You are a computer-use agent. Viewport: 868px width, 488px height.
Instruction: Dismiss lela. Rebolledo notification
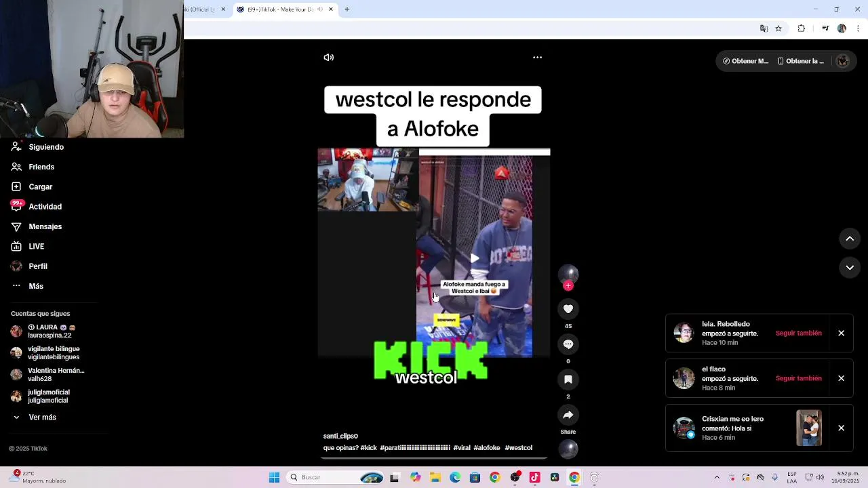[x=841, y=333]
